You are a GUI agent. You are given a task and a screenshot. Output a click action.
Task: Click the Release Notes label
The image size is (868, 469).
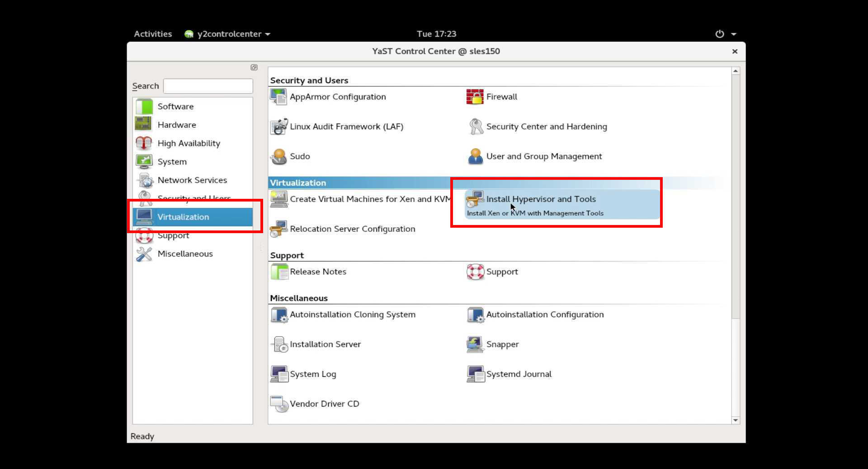click(x=318, y=272)
